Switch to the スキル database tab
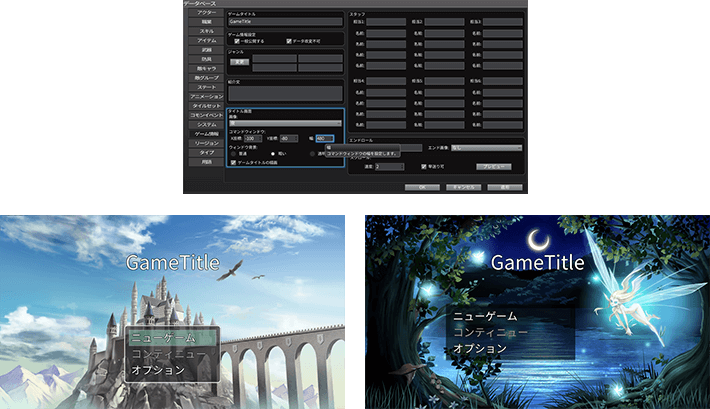710x409 pixels. (x=206, y=31)
